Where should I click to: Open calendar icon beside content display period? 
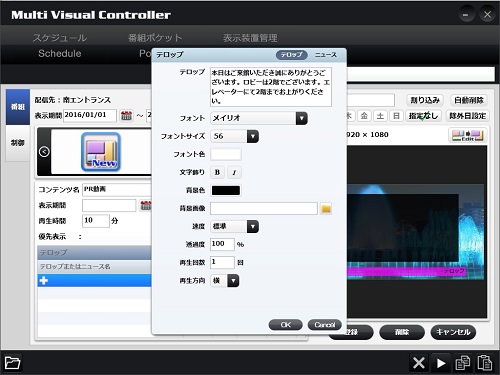point(146,205)
